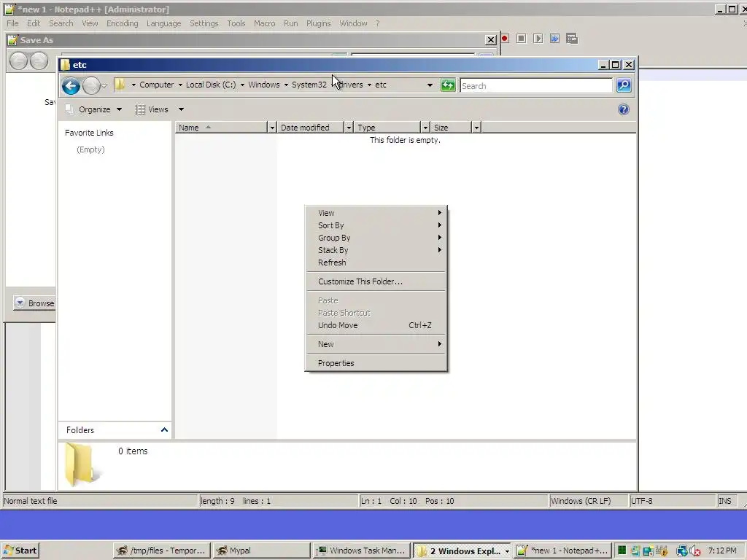Open Date modified column filter dropdown
747x560 pixels.
pyautogui.click(x=348, y=128)
